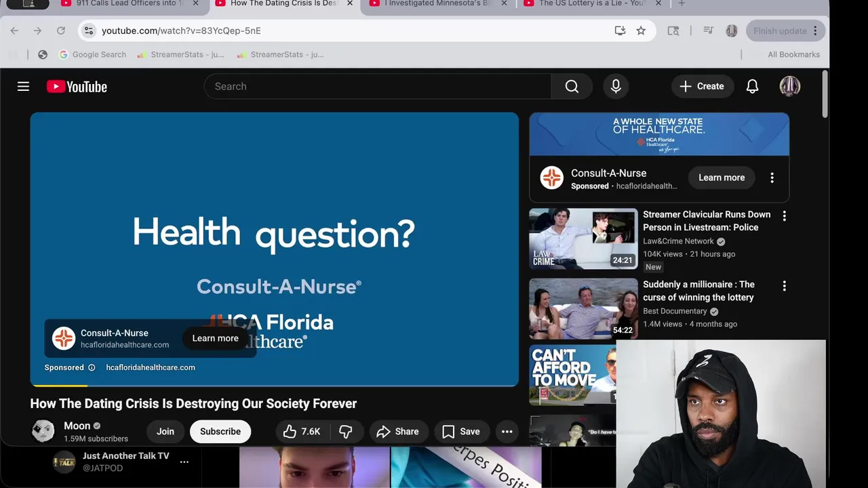Open options for Suddenly a millionaire video
The width and height of the screenshot is (868, 488).
(x=785, y=286)
